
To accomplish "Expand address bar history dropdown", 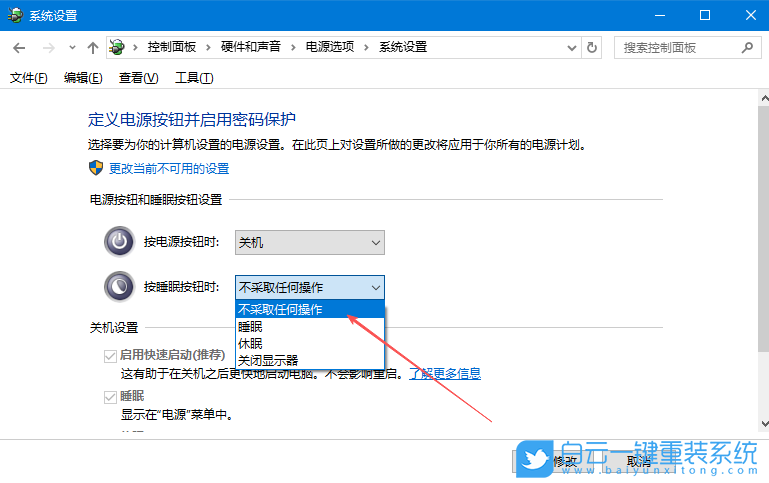I will [571, 48].
